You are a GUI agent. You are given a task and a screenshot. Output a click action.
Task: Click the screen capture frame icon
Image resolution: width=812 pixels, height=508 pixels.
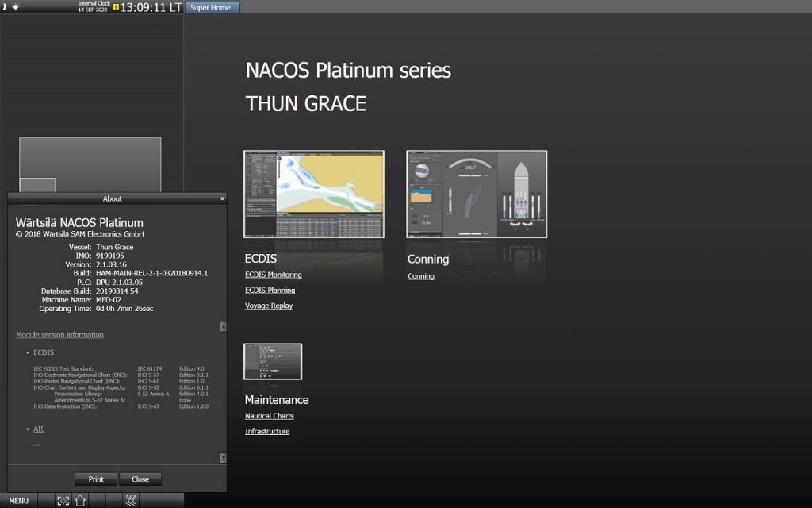pyautogui.click(x=63, y=501)
